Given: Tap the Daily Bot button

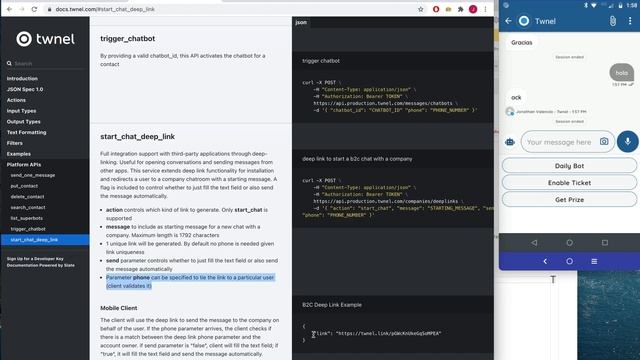Looking at the screenshot, I should (x=569, y=166).
